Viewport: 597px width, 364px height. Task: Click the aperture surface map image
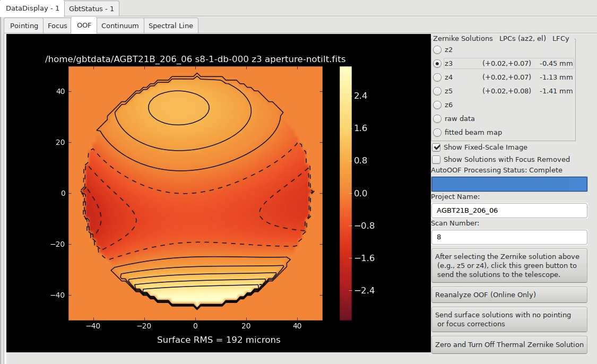pos(195,193)
